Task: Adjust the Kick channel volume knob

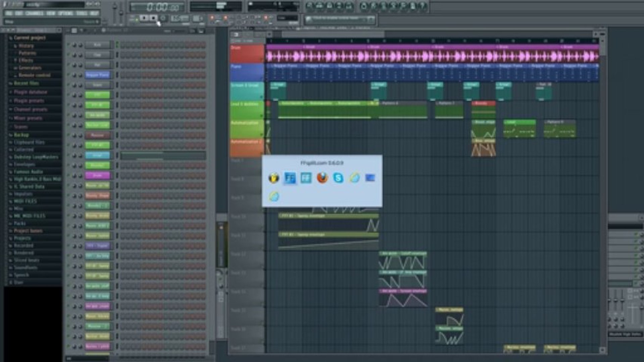Action: click(81, 45)
